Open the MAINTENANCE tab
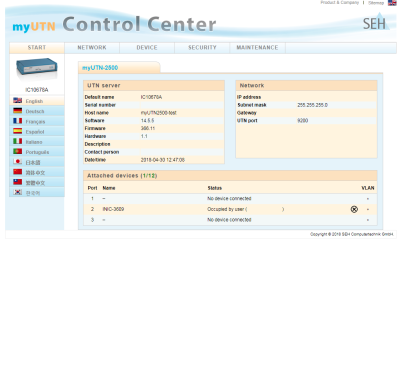This screenshot has width=400, height=371. click(x=257, y=48)
